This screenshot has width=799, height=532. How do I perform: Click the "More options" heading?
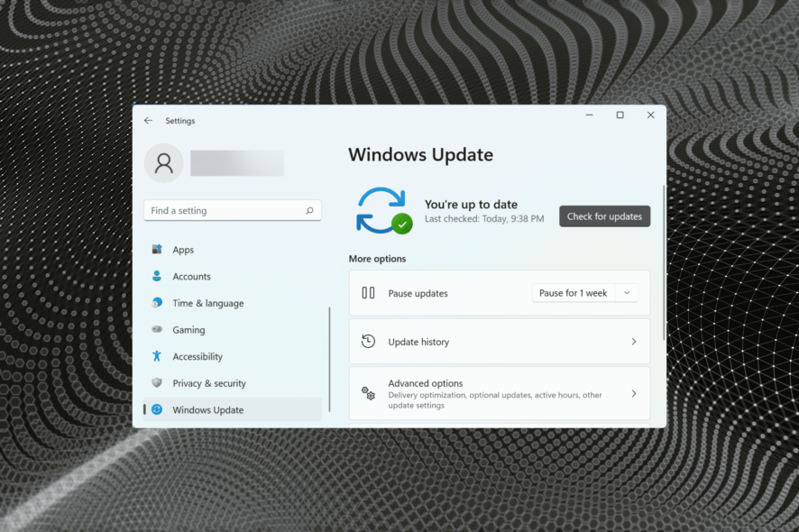tap(377, 259)
